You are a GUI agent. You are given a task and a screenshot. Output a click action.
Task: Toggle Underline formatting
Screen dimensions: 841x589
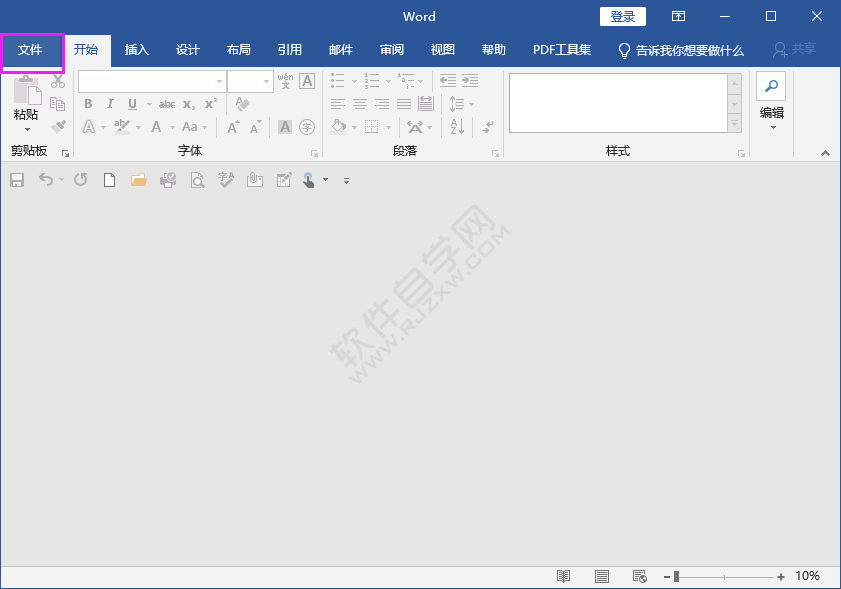pos(132,104)
